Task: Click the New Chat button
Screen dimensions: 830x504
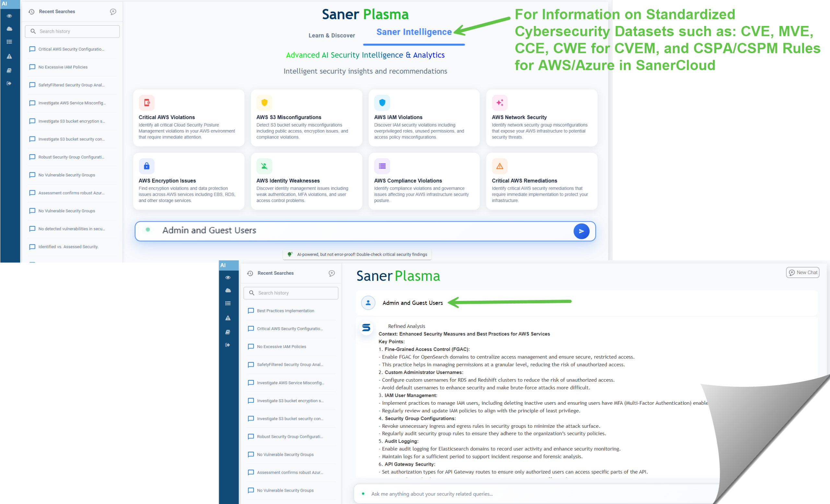Action: coord(802,272)
